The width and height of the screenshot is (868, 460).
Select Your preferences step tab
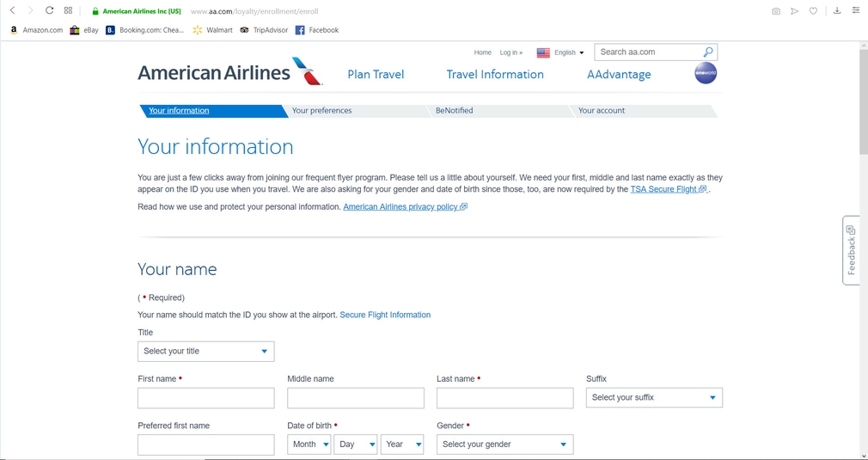click(357, 111)
